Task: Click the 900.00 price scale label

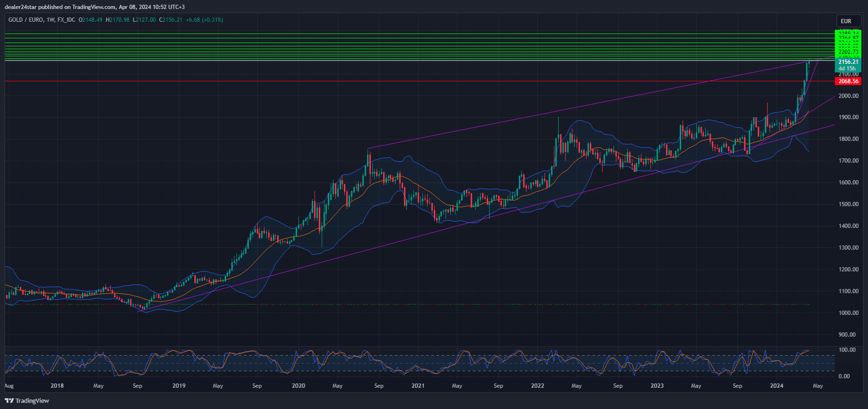Action: tap(847, 335)
